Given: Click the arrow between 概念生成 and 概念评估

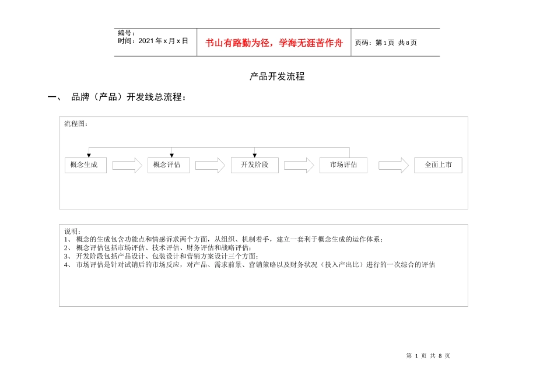Looking at the screenshot, I should pos(127,165).
